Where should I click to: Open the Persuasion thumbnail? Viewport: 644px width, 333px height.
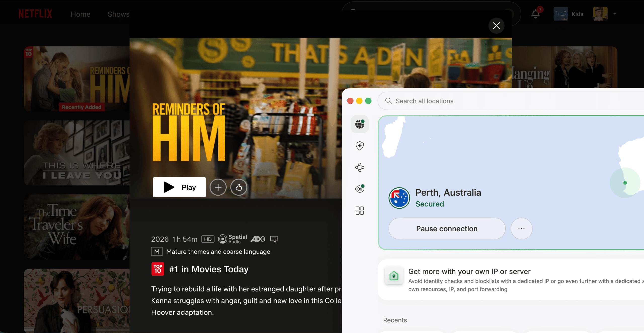click(x=77, y=301)
